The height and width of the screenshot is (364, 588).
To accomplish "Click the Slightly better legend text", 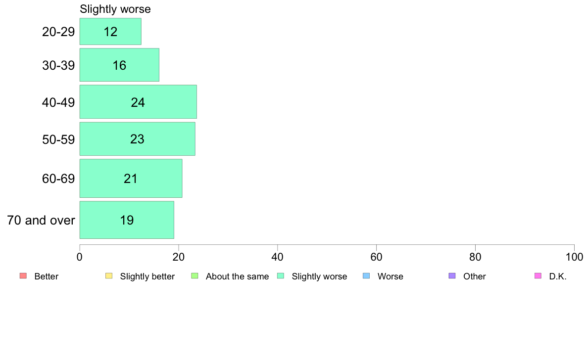I will [x=147, y=276].
